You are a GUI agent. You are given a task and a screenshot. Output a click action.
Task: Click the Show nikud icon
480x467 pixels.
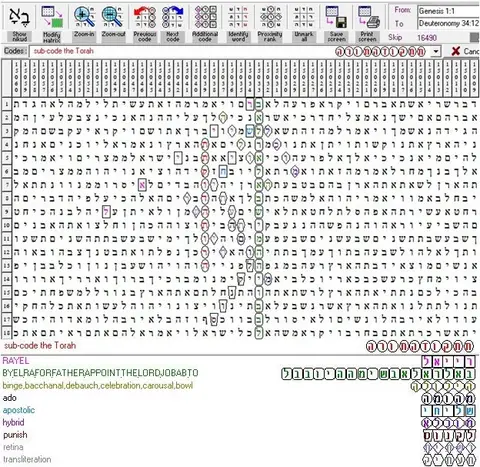tap(19, 17)
